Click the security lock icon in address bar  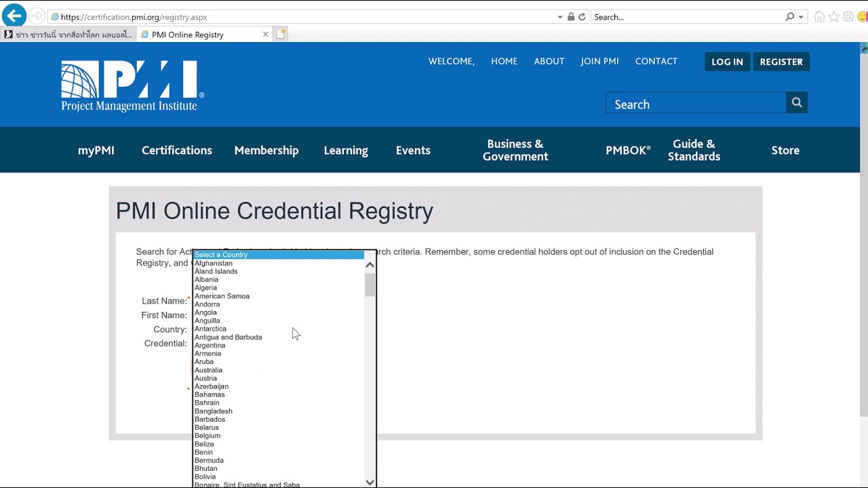[x=571, y=17]
